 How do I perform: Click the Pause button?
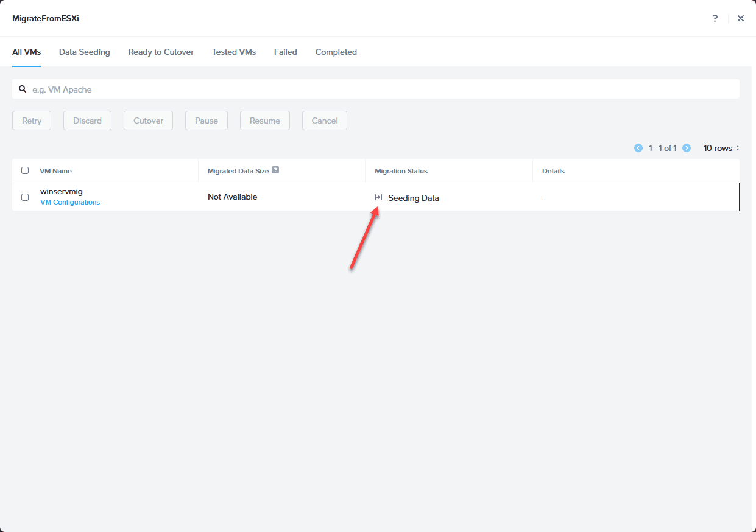click(x=207, y=121)
